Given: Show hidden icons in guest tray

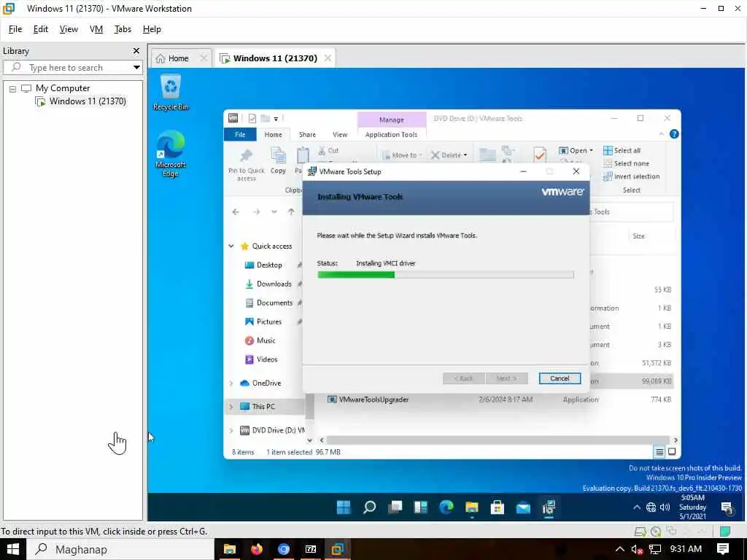Looking at the screenshot, I should pos(636,507).
